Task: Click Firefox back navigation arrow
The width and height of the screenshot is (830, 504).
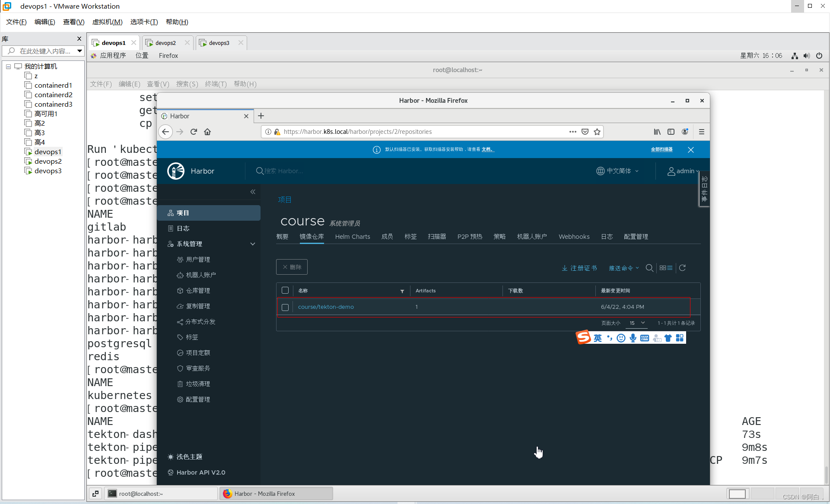Action: tap(165, 132)
